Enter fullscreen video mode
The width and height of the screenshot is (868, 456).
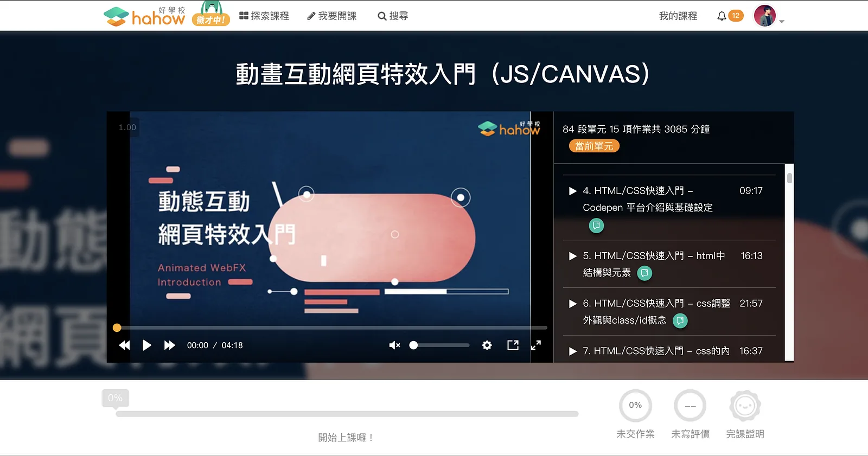[536, 345]
